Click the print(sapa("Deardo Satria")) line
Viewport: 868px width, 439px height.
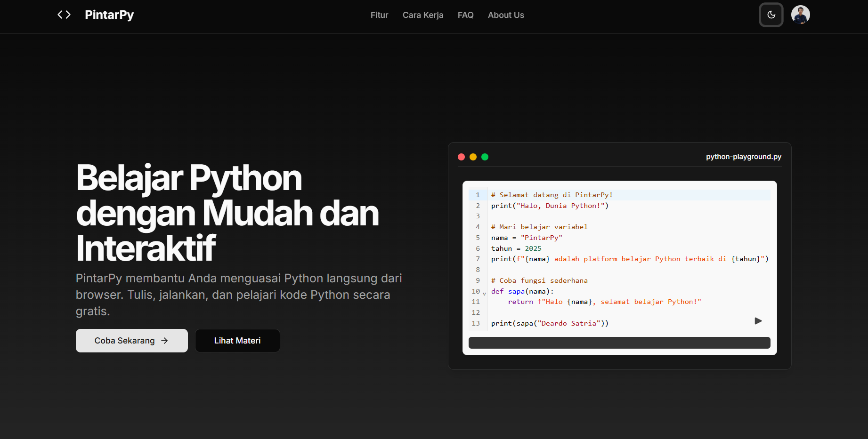[x=550, y=323]
